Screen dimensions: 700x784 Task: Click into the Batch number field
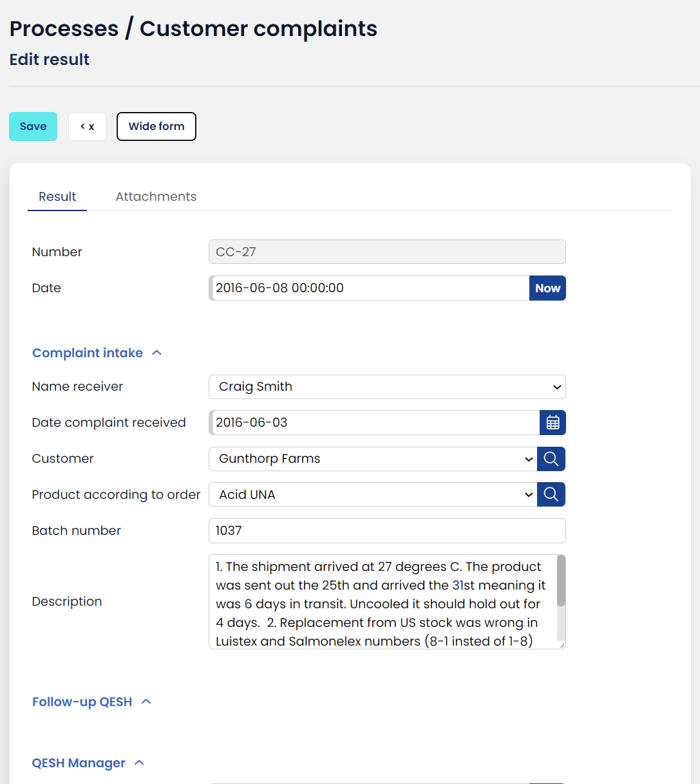pos(387,531)
